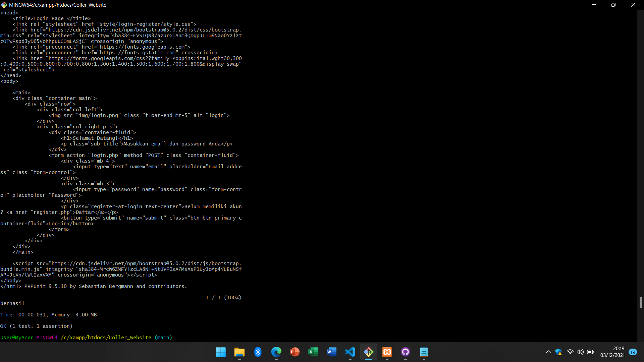Launch Microsoft Edge from the taskbar
The width and height of the screenshot is (644, 362).
point(276,352)
